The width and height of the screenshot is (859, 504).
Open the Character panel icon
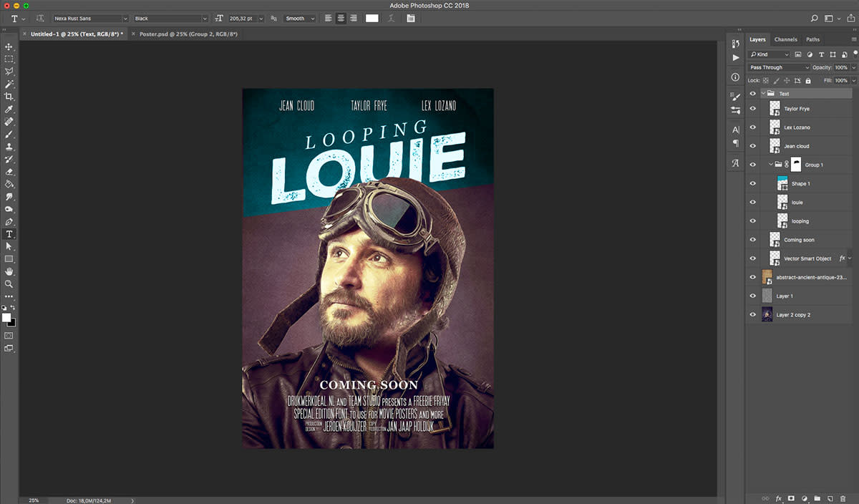tap(735, 130)
